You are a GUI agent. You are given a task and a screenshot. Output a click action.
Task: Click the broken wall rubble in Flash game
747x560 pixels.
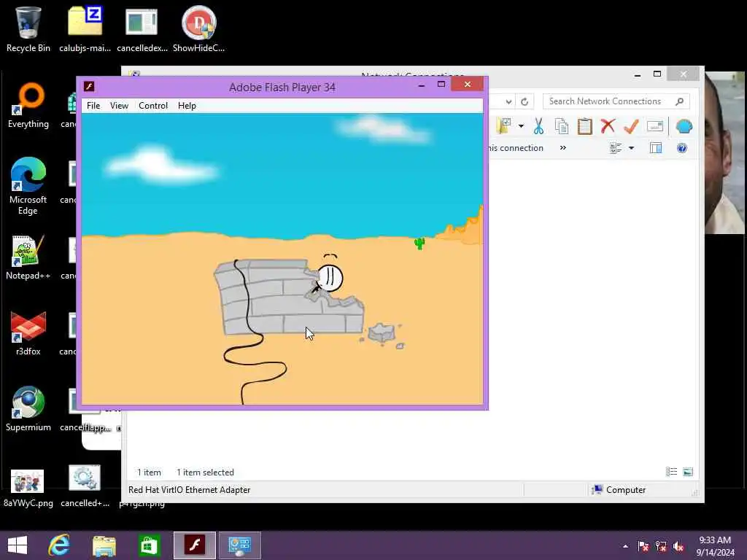point(382,332)
